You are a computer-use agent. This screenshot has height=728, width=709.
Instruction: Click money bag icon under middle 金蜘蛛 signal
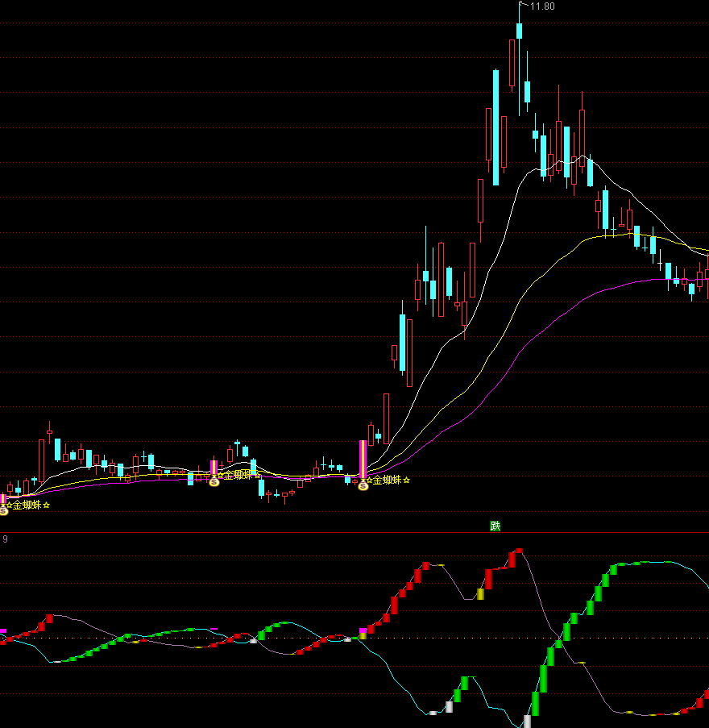(x=214, y=481)
